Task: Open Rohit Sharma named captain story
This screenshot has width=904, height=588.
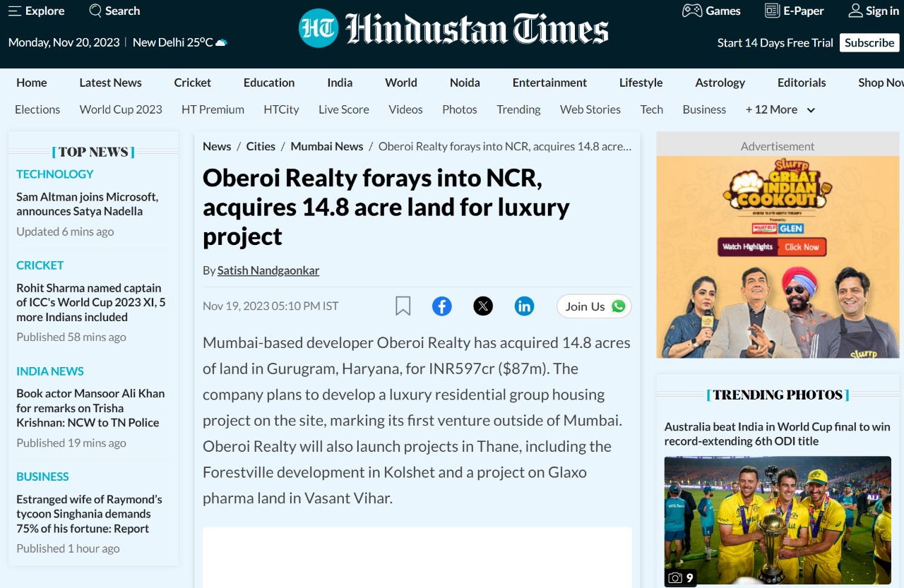Action: [91, 302]
